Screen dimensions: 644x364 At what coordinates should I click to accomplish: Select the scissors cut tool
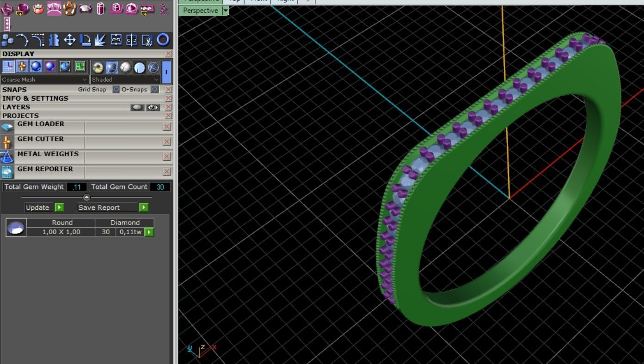pyautogui.click(x=147, y=40)
